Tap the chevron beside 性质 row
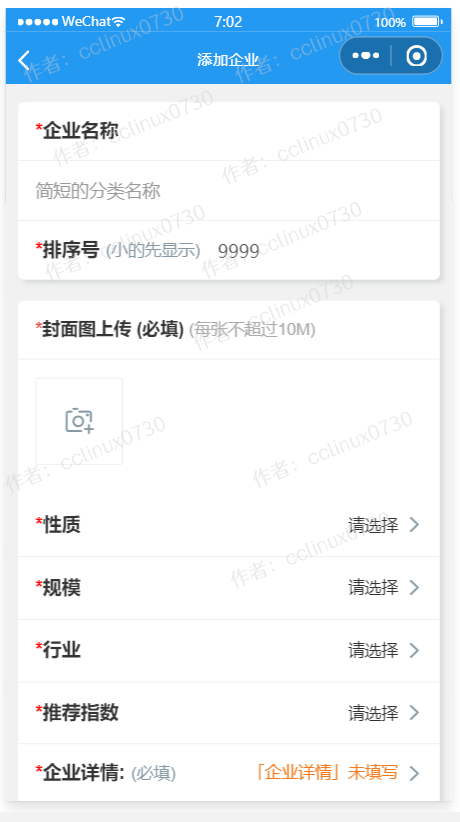 point(414,525)
